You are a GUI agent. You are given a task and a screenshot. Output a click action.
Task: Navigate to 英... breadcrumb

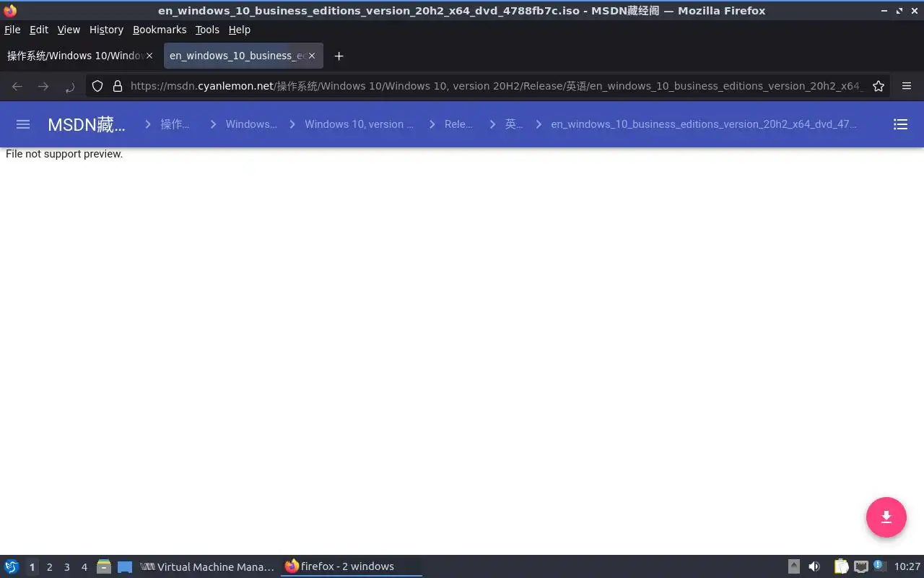tap(513, 124)
